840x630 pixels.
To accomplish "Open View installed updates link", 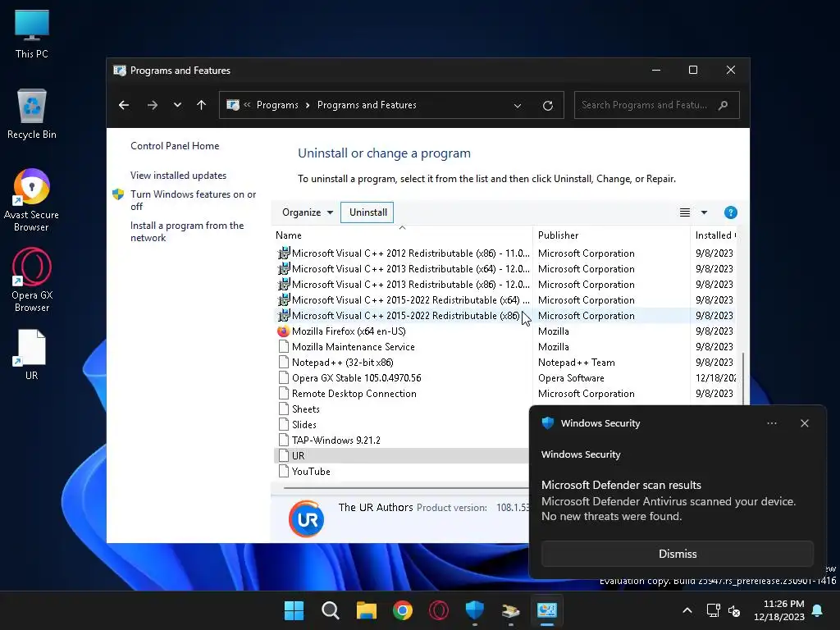I will (178, 176).
